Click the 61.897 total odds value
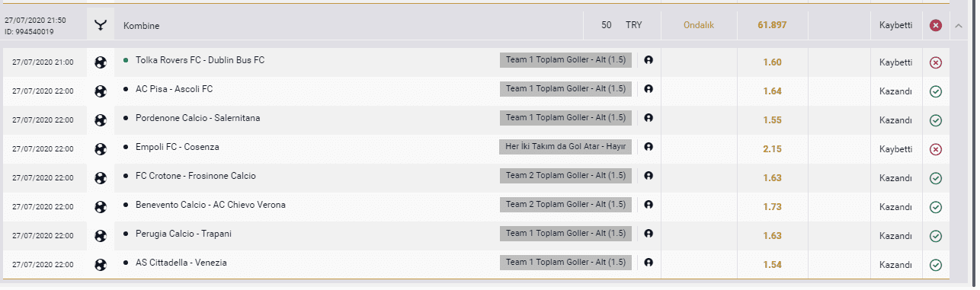980x290 pixels. coord(772,25)
